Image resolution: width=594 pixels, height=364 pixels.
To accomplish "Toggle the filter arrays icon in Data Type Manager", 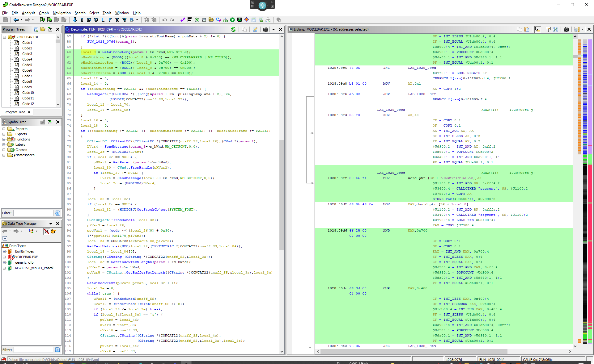I will (46, 231).
